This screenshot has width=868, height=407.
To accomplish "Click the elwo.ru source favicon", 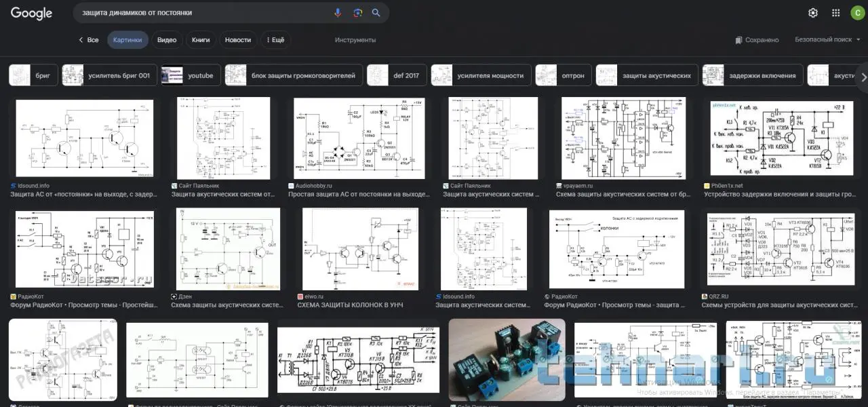I will point(300,296).
